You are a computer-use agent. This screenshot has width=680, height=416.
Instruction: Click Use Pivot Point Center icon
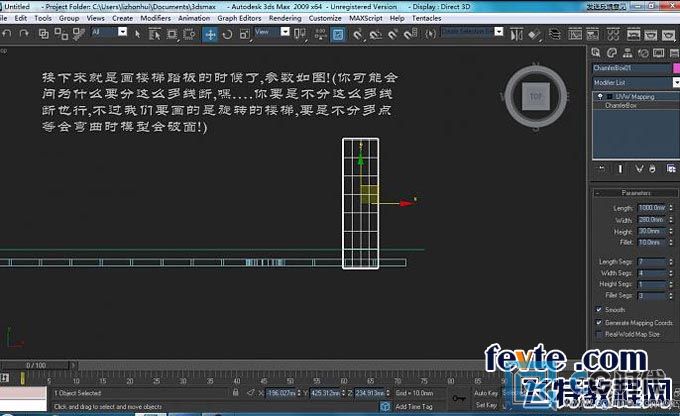click(x=300, y=34)
